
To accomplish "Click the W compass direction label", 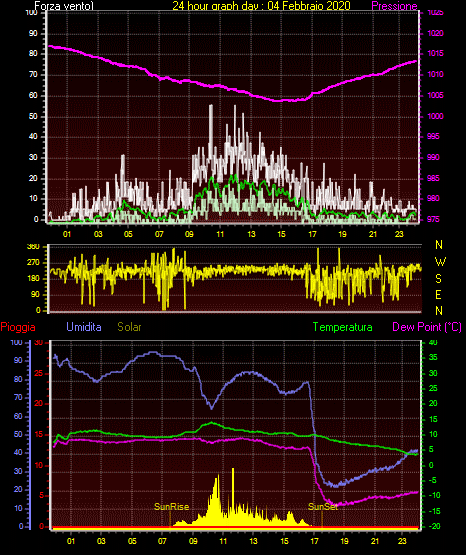I will click(x=440, y=262).
